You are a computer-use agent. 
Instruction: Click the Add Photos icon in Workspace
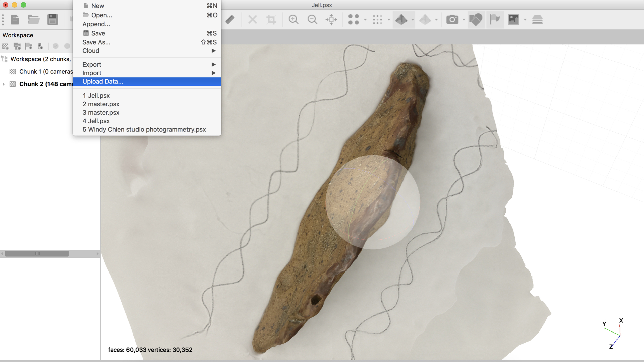coord(17,46)
